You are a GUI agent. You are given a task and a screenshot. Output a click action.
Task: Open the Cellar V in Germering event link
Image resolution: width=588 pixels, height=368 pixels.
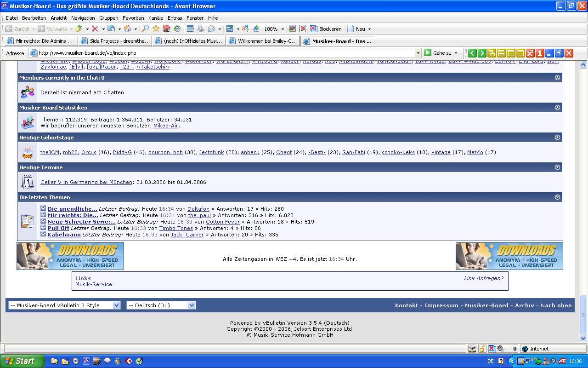tap(86, 182)
